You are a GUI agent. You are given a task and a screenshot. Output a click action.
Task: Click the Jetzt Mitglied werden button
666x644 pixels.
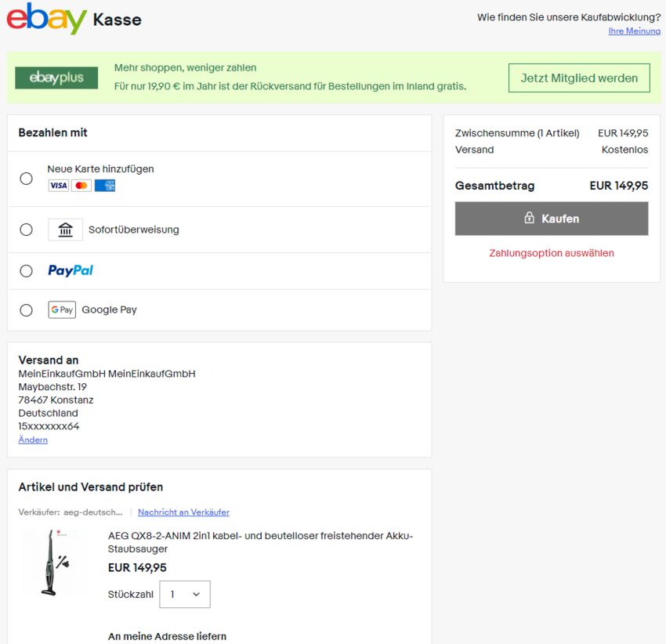pyautogui.click(x=579, y=78)
